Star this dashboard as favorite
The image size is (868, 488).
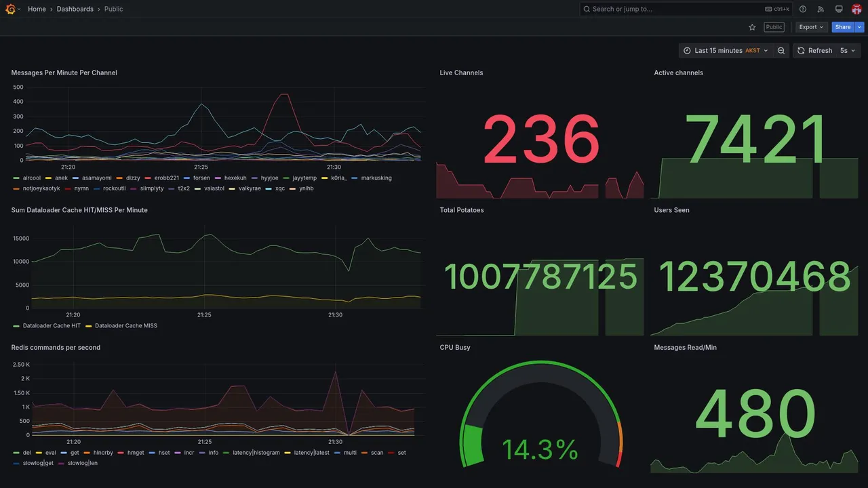752,27
